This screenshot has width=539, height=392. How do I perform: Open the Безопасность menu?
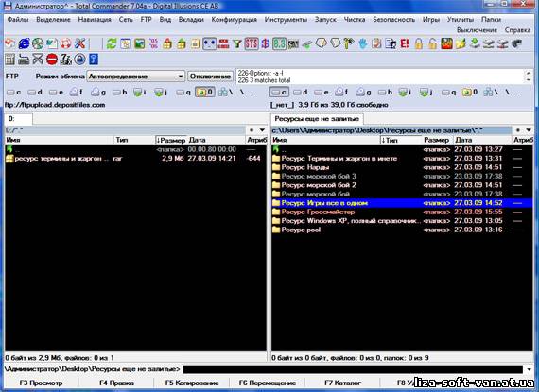pyautogui.click(x=394, y=20)
